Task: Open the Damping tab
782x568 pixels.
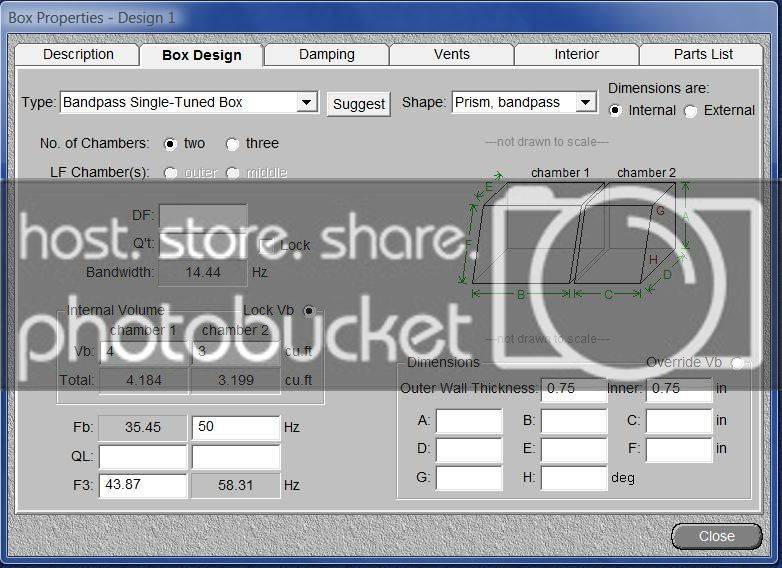Action: pyautogui.click(x=327, y=54)
